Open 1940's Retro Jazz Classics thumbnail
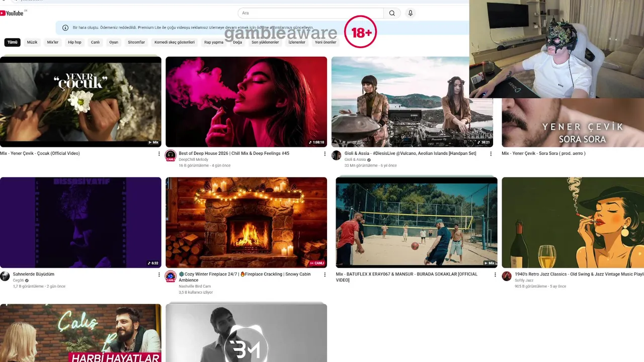The image size is (644, 362). pyautogui.click(x=573, y=222)
